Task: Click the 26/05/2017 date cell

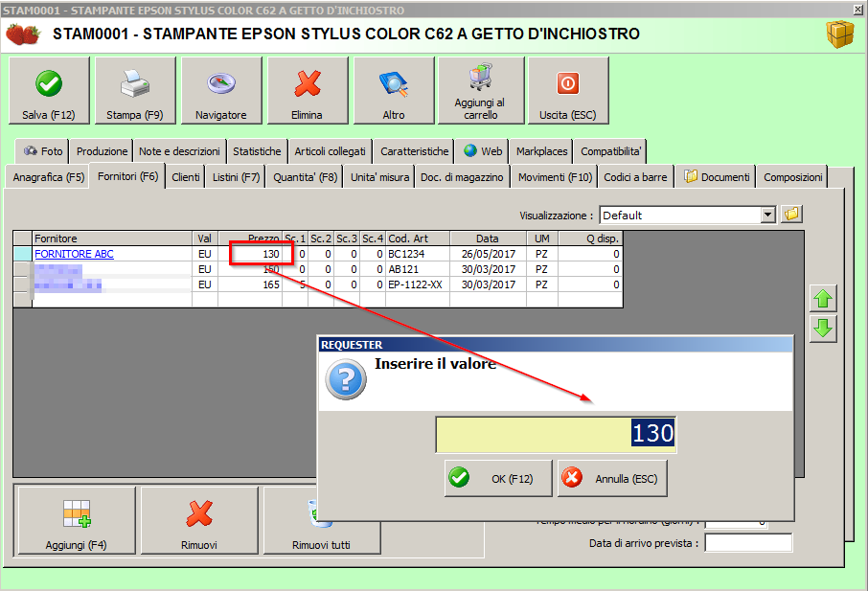Action: pos(488,254)
